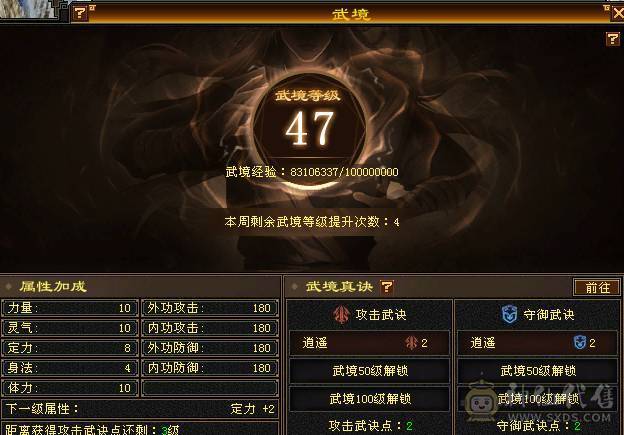Select the defense 武境50级解锁 slot
The width and height of the screenshot is (624, 435).
click(538, 371)
